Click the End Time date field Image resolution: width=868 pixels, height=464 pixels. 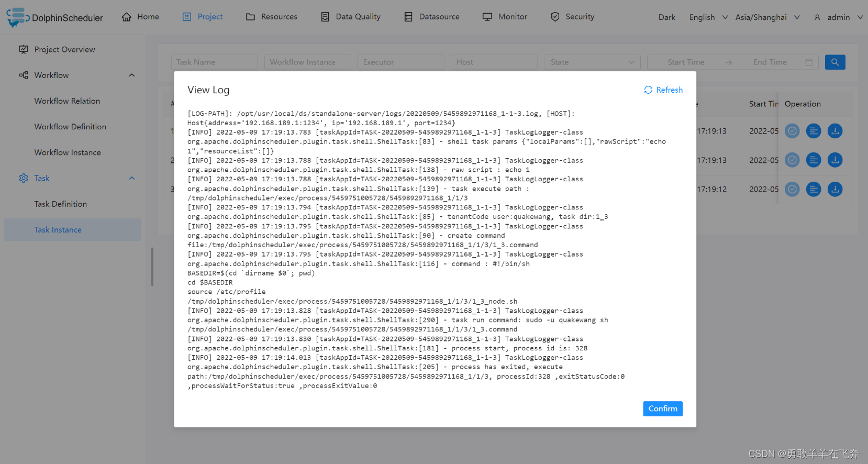click(x=770, y=62)
